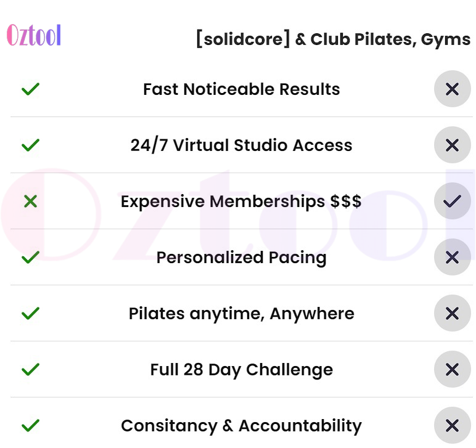Click the Oztool logo
This screenshot has width=476, height=448.
34,35
